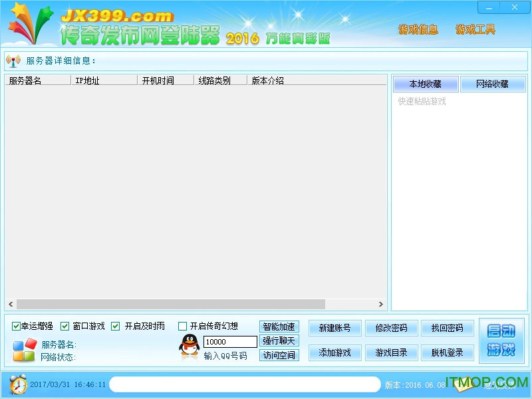
Task: Sort by the IP地址 column header
Action: coord(104,80)
